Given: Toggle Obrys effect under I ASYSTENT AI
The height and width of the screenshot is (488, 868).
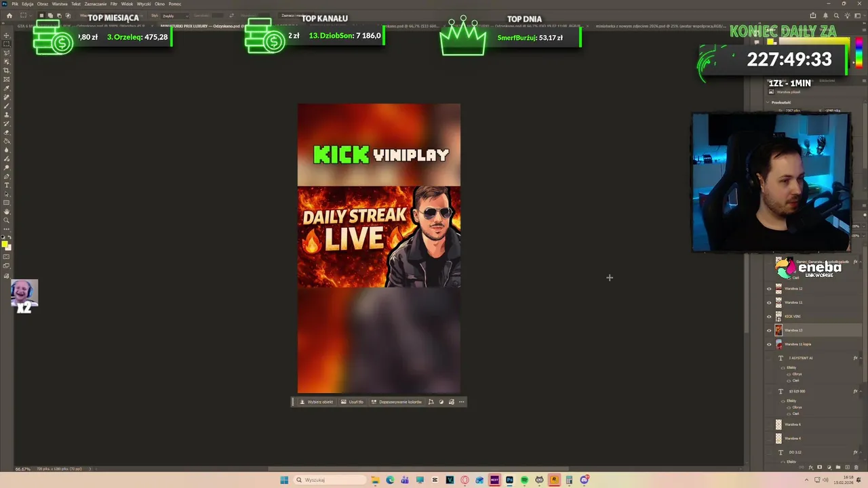Looking at the screenshot, I should [x=788, y=374].
